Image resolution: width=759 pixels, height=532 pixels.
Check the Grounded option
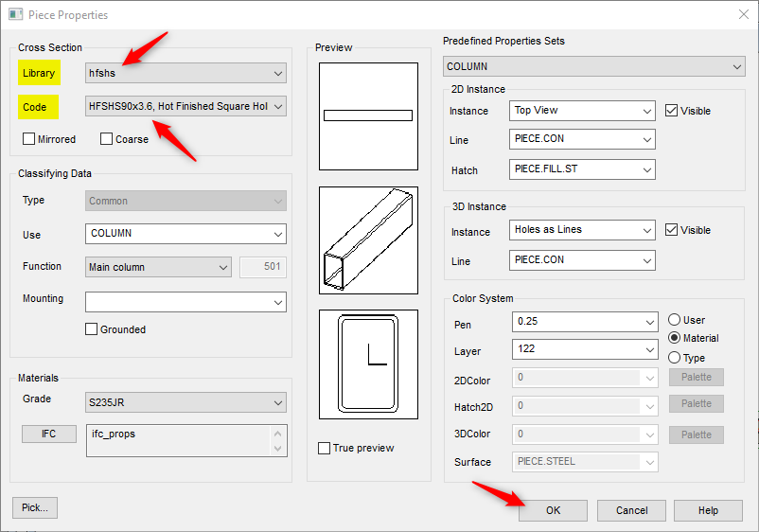click(92, 329)
